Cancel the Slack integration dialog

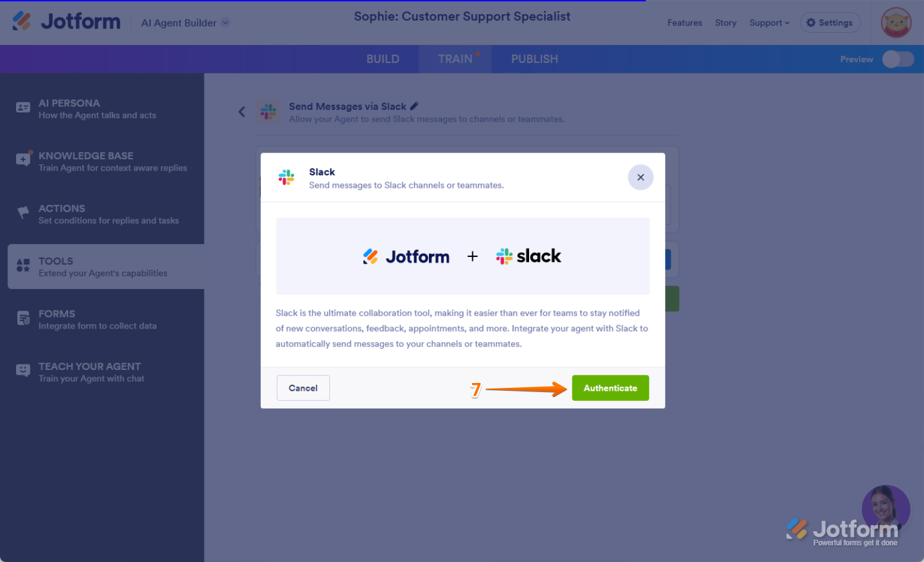[x=303, y=388]
